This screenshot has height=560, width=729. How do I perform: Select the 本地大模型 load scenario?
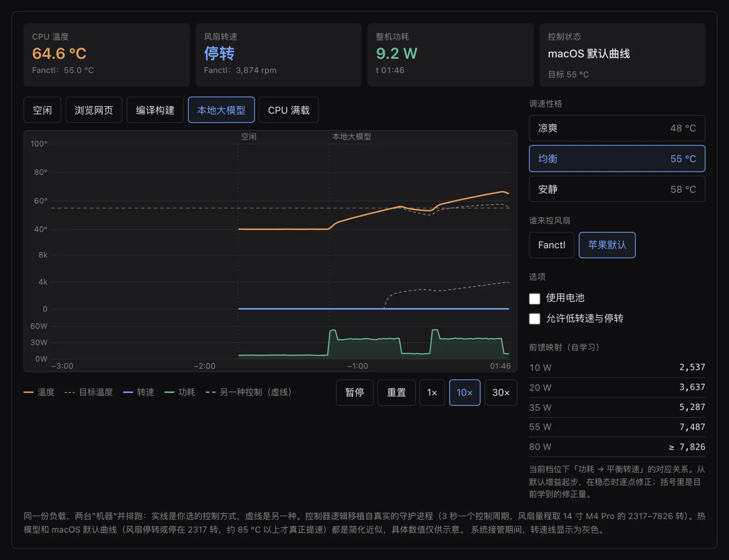pyautogui.click(x=221, y=110)
